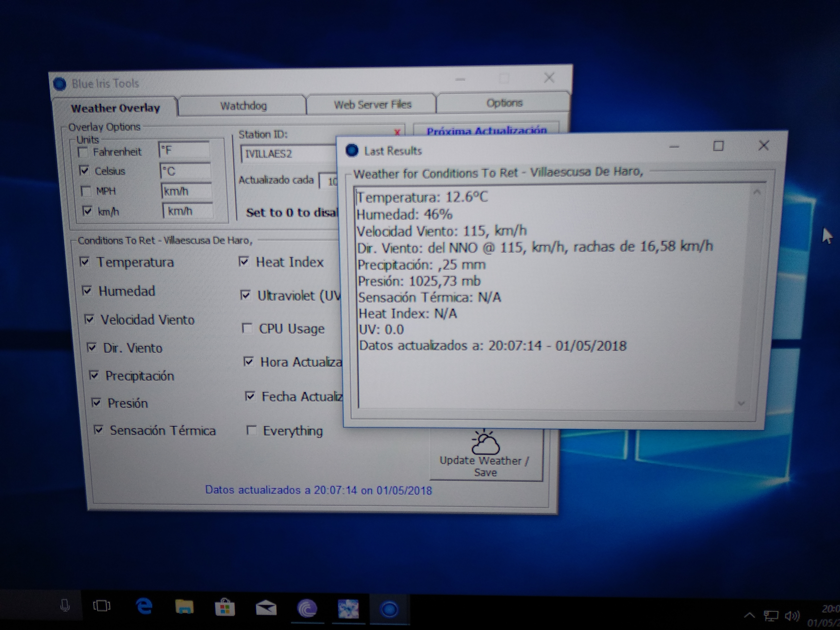Click the microphone icon on taskbar
The width and height of the screenshot is (840, 630).
coord(65,605)
